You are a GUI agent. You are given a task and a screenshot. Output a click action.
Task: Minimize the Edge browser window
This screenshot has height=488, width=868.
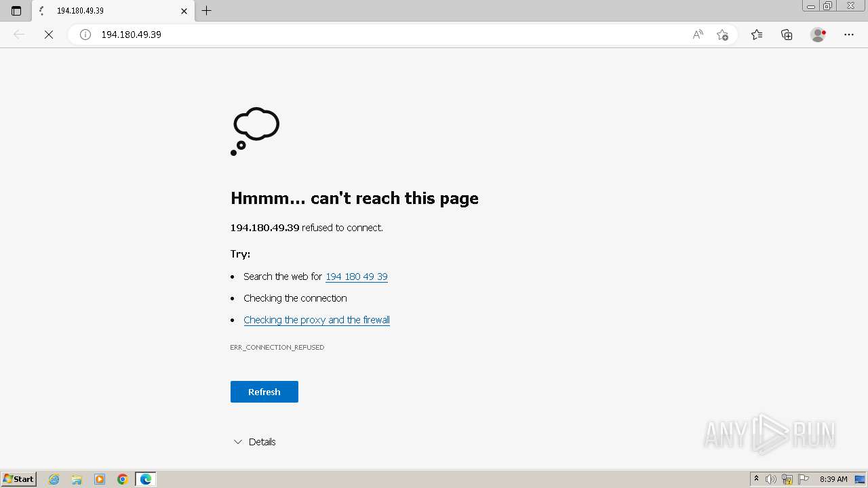click(x=811, y=6)
